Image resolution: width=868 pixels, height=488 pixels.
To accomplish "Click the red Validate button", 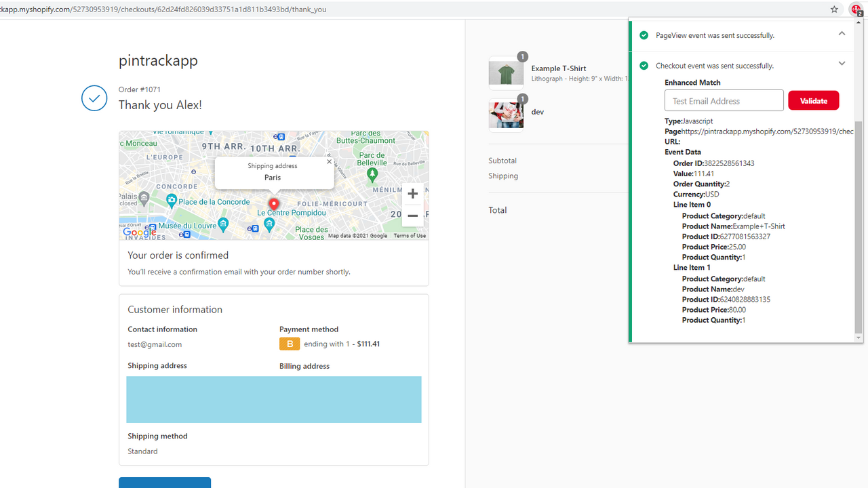I will 814,101.
